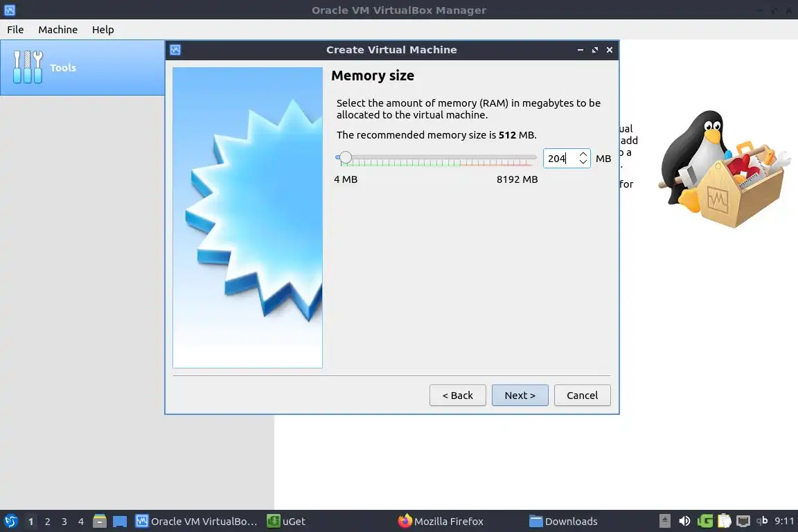Click the clipboard tray icon

(724, 522)
